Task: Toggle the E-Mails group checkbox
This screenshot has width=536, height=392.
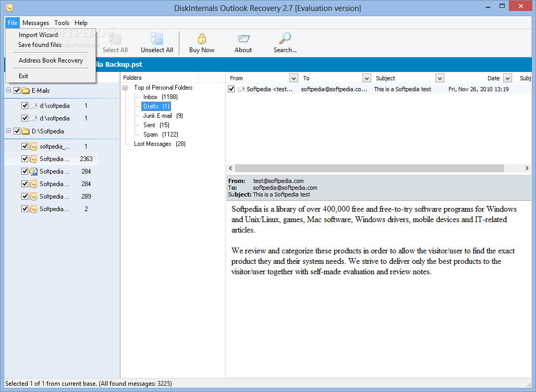Action: click(x=17, y=91)
